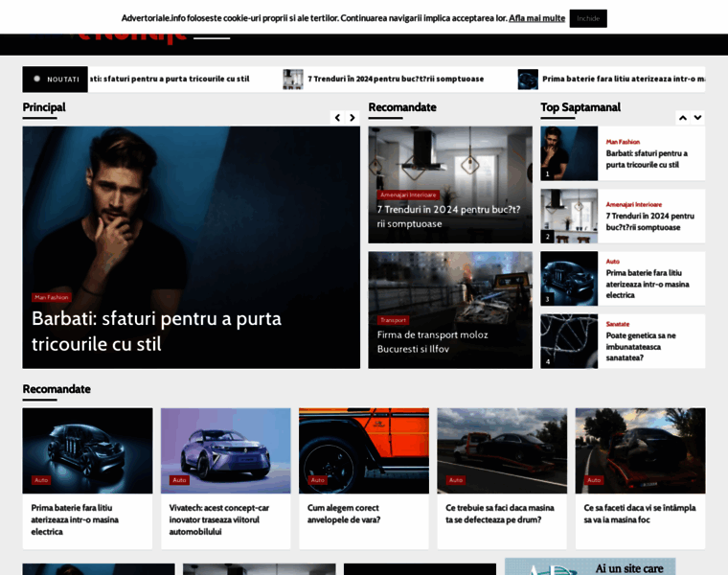Open Cum alegem corect anvelopele de vara
Screen dimensions: 728x575
344,514
